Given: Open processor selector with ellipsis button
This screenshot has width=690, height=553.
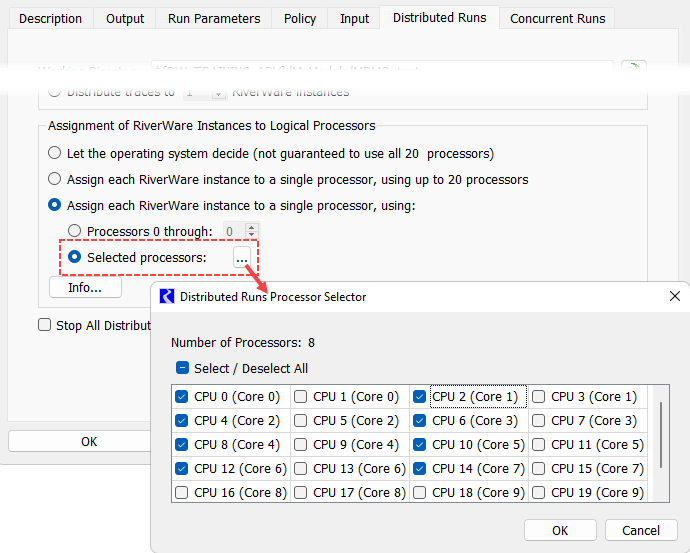Looking at the screenshot, I should (242, 258).
